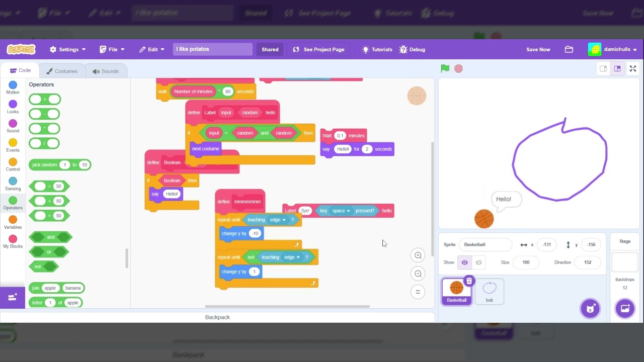Select the Variables block category
This screenshot has width=644, height=362.
coord(13,222)
